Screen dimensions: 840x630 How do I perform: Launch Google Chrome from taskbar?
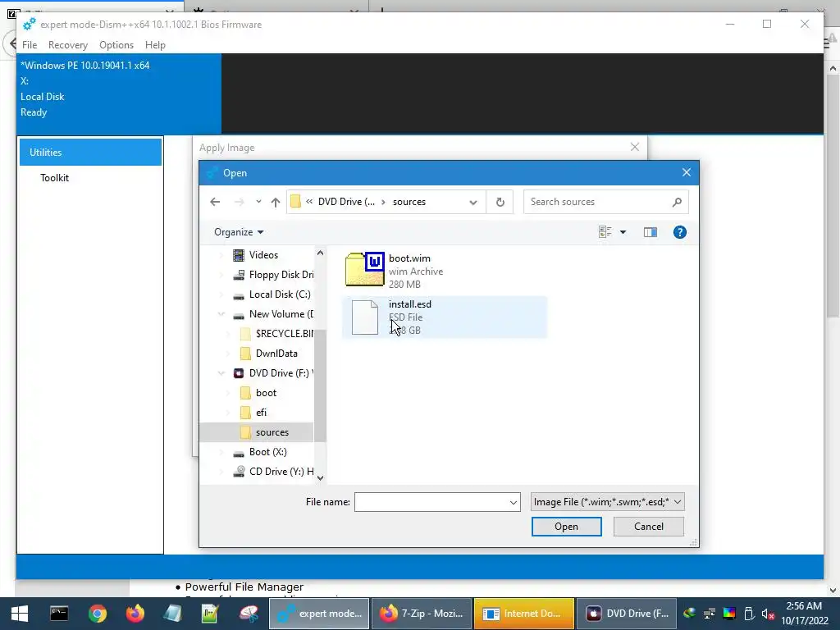point(98,614)
